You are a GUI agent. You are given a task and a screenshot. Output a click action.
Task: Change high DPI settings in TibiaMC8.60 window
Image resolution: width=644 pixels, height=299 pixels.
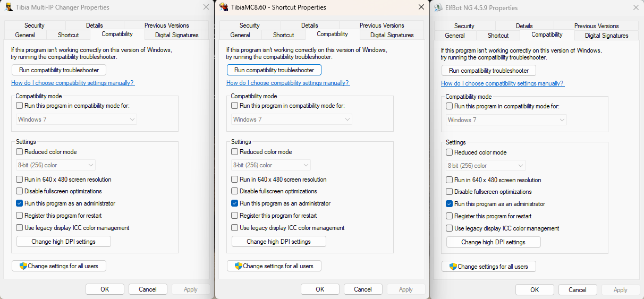click(x=279, y=242)
